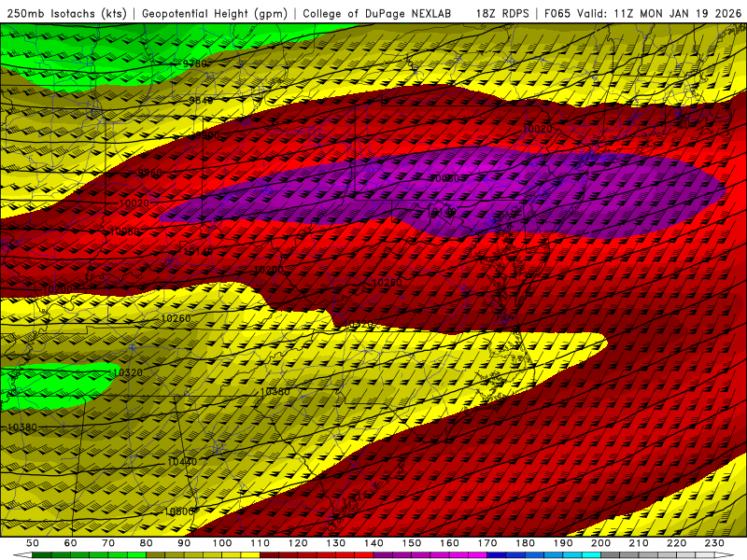Image resolution: width=747 pixels, height=560 pixels.
Task: Click the 10320 label beside the green patch
Action: pyautogui.click(x=128, y=372)
